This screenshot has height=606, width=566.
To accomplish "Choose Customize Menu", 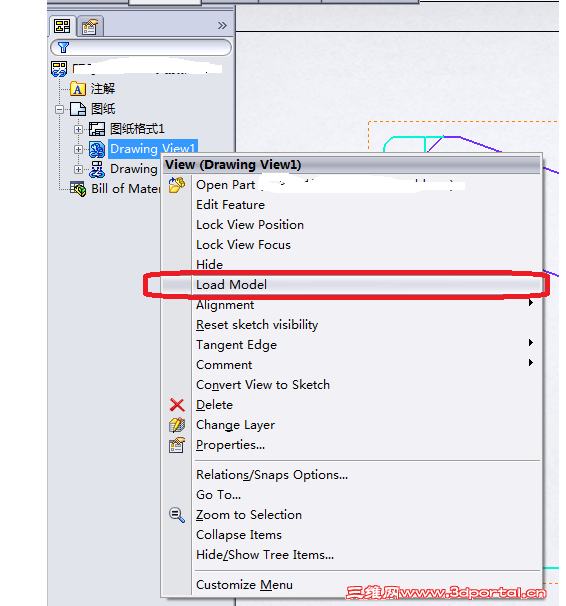I will [x=245, y=585].
